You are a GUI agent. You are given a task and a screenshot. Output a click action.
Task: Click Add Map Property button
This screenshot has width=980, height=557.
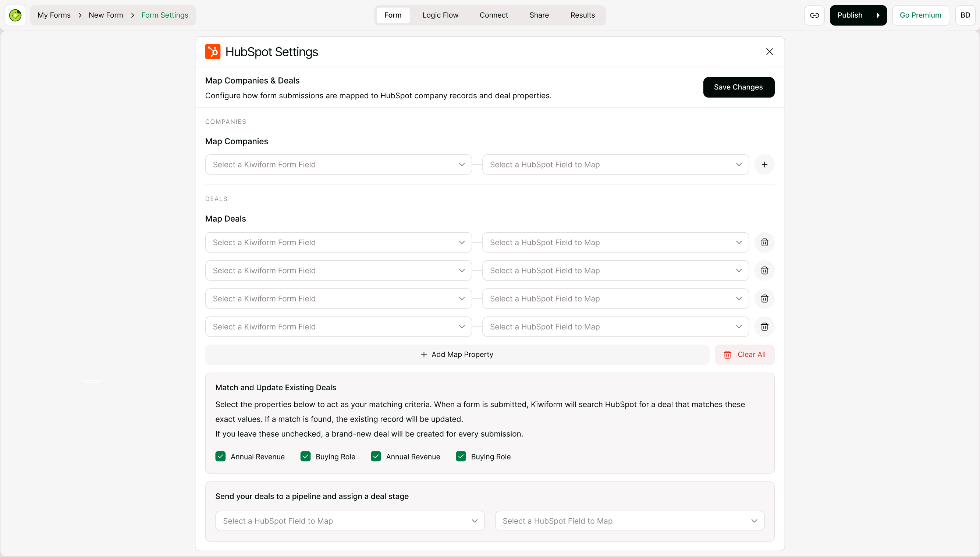(x=457, y=355)
